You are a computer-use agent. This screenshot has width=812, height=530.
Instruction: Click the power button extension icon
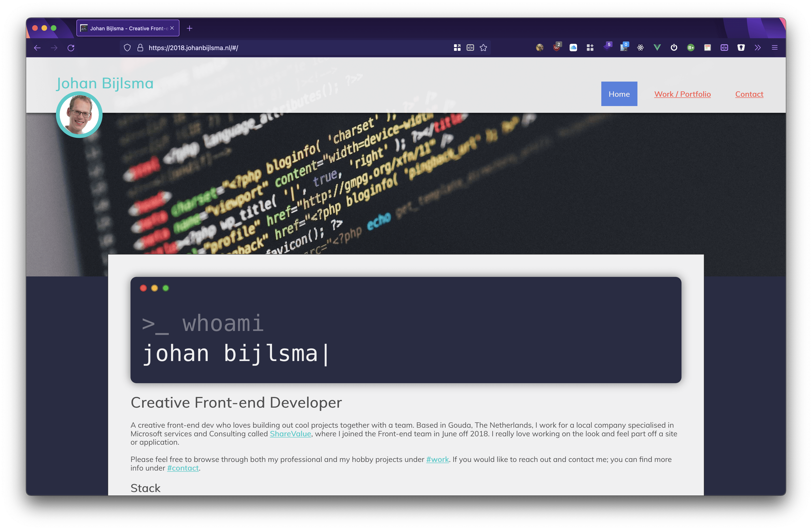[x=674, y=48]
